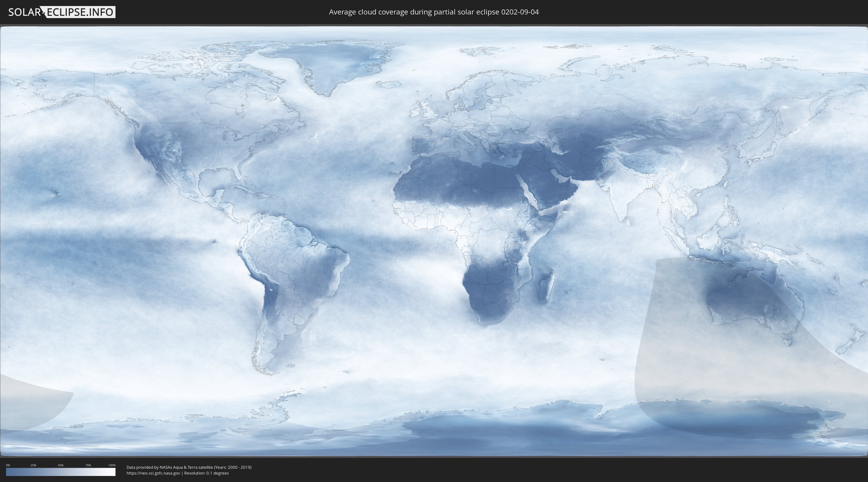Click the '100%' legend label
The height and width of the screenshot is (482, 868).
(x=112, y=465)
